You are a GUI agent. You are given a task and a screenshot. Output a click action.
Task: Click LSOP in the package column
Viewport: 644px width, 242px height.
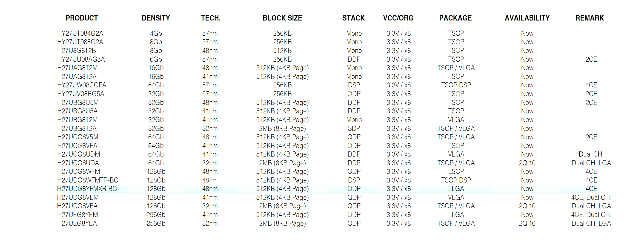pyautogui.click(x=456, y=171)
